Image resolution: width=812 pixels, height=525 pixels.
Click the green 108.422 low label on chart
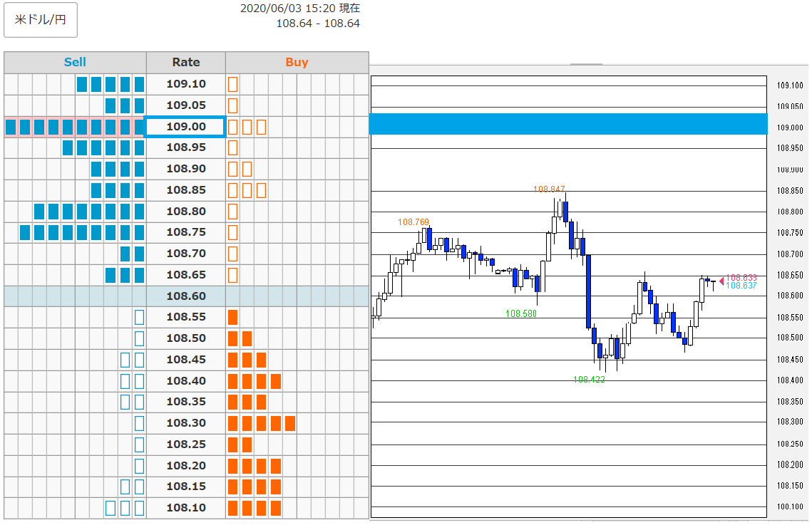pos(590,380)
